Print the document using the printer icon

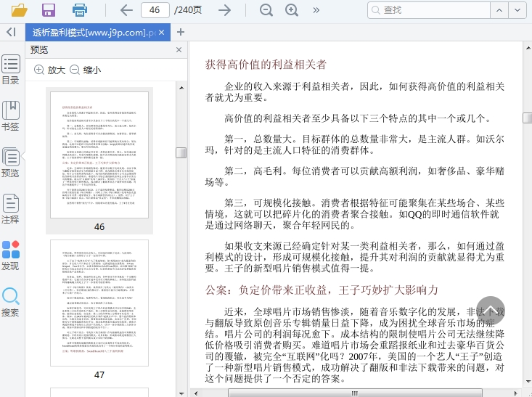tap(80, 10)
